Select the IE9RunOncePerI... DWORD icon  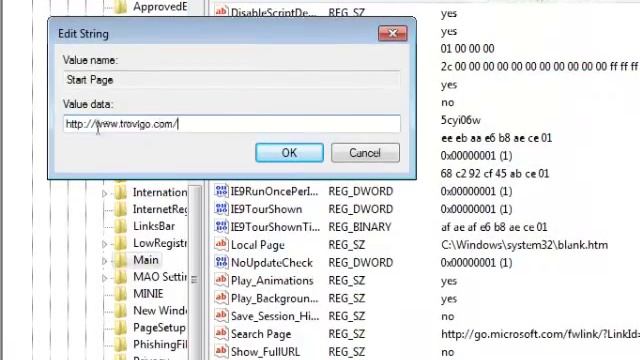click(x=221, y=191)
